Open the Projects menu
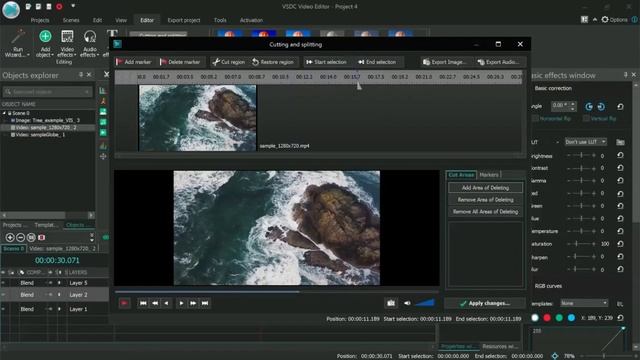The image size is (640, 360). click(x=40, y=20)
